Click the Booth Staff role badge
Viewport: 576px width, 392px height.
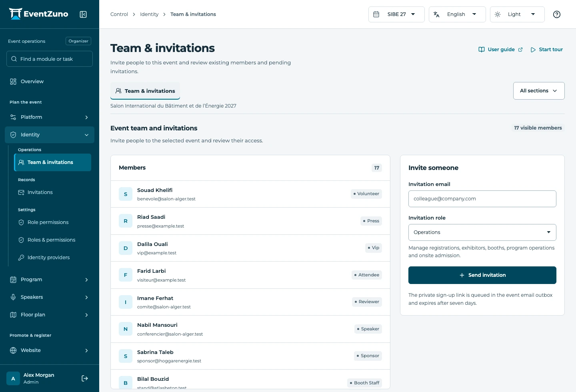(x=365, y=383)
